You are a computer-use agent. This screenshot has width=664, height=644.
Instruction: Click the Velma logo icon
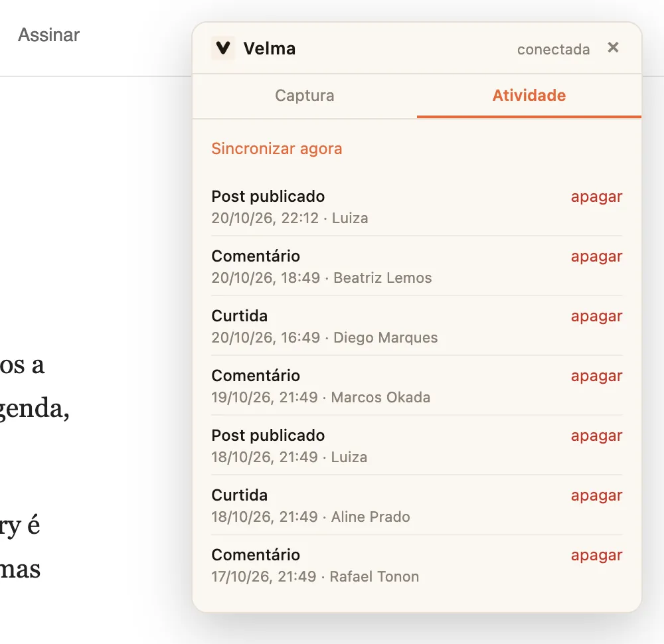point(223,48)
